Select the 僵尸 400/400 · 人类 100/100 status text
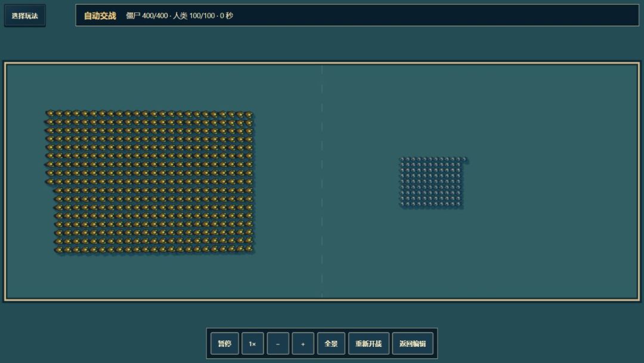Viewport: 644px width, 363px height. 171,16
